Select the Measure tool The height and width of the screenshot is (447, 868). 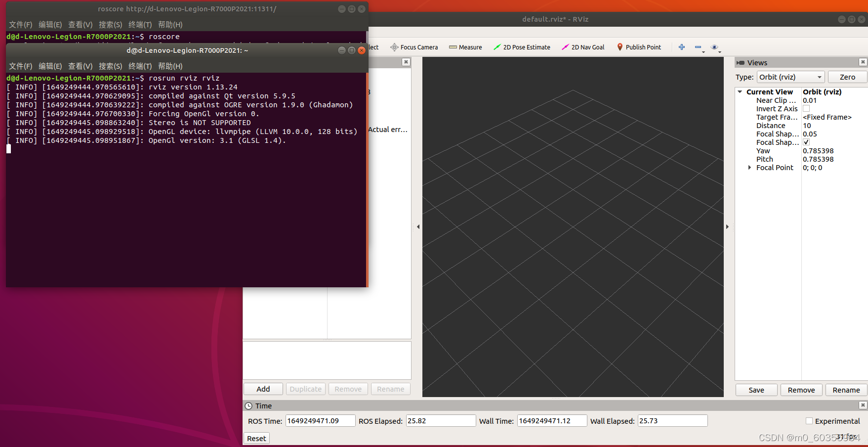pyautogui.click(x=465, y=47)
